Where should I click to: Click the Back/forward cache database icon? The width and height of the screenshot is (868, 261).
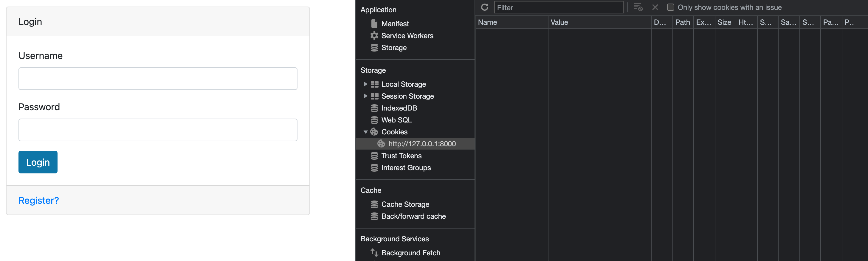pos(374,216)
